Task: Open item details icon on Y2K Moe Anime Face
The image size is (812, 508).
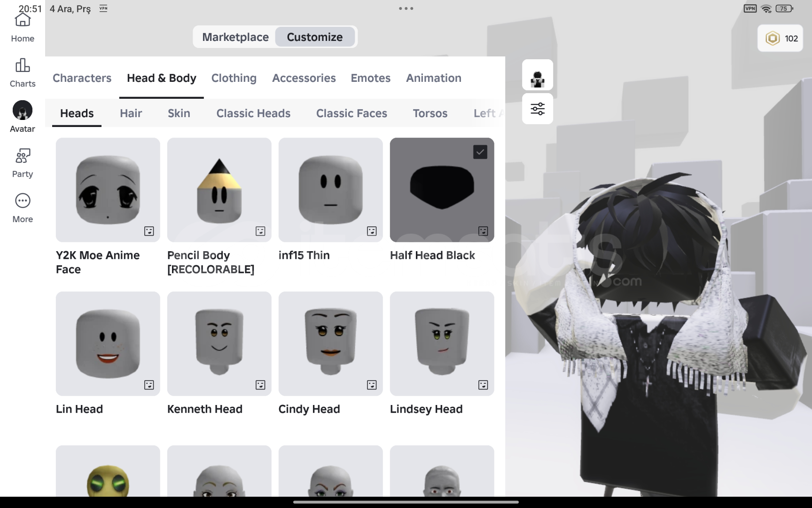Action: 149,231
